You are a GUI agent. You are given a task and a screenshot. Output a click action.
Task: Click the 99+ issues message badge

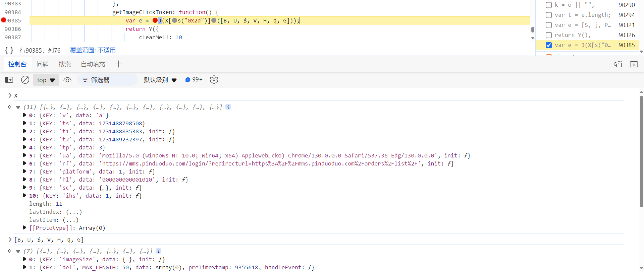click(194, 80)
